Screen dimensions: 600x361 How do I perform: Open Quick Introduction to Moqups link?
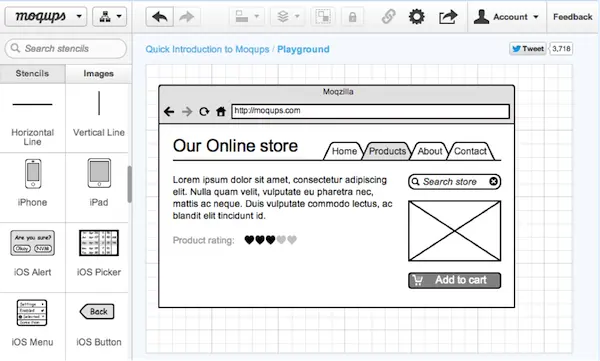click(207, 49)
